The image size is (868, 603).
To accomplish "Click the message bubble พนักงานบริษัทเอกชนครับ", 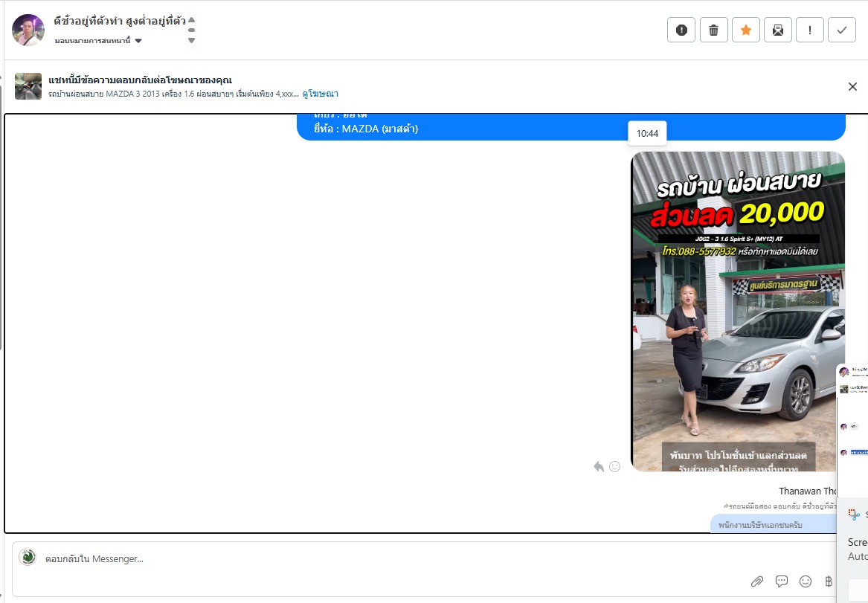I will pyautogui.click(x=774, y=524).
